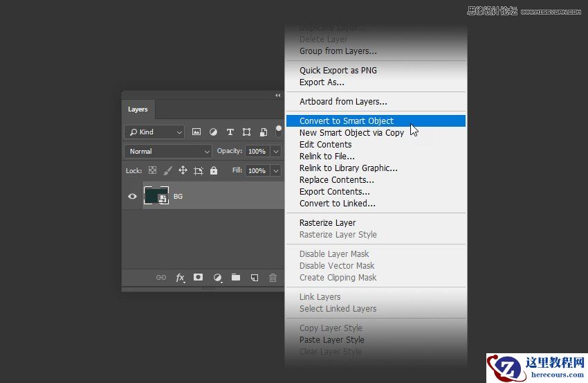Open the Fill slider dropdown arrow

[x=275, y=171]
